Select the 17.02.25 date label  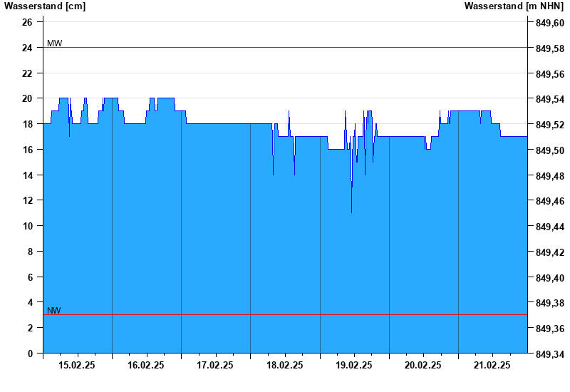click(x=215, y=365)
